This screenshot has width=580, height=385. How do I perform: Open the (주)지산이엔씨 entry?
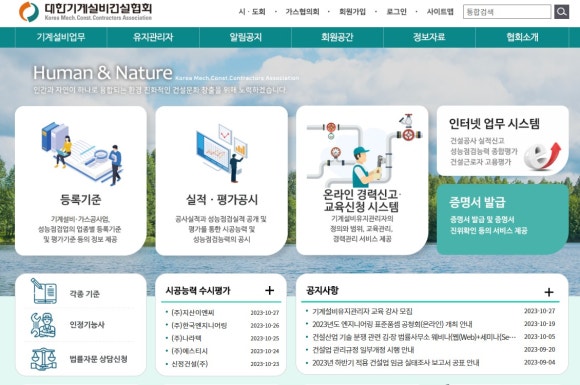193,313
